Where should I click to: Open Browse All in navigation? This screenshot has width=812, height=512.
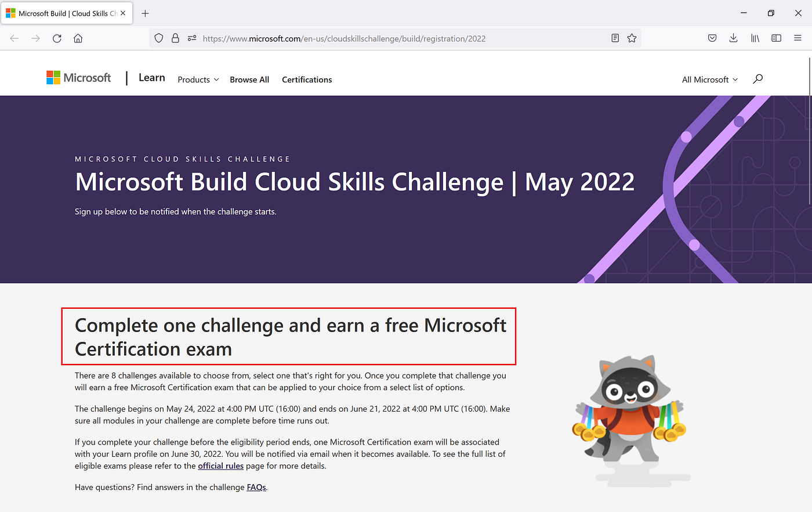[x=249, y=80]
